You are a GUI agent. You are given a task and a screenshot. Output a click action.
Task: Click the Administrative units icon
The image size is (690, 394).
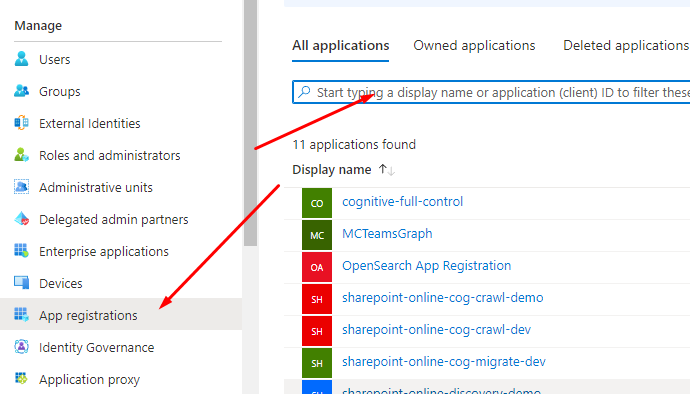pyautogui.click(x=21, y=187)
